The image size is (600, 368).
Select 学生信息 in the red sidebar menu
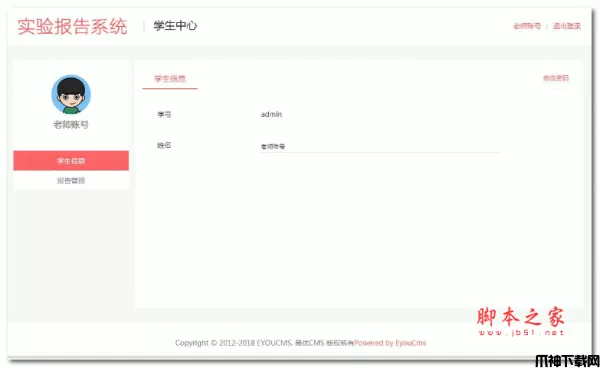(x=71, y=161)
